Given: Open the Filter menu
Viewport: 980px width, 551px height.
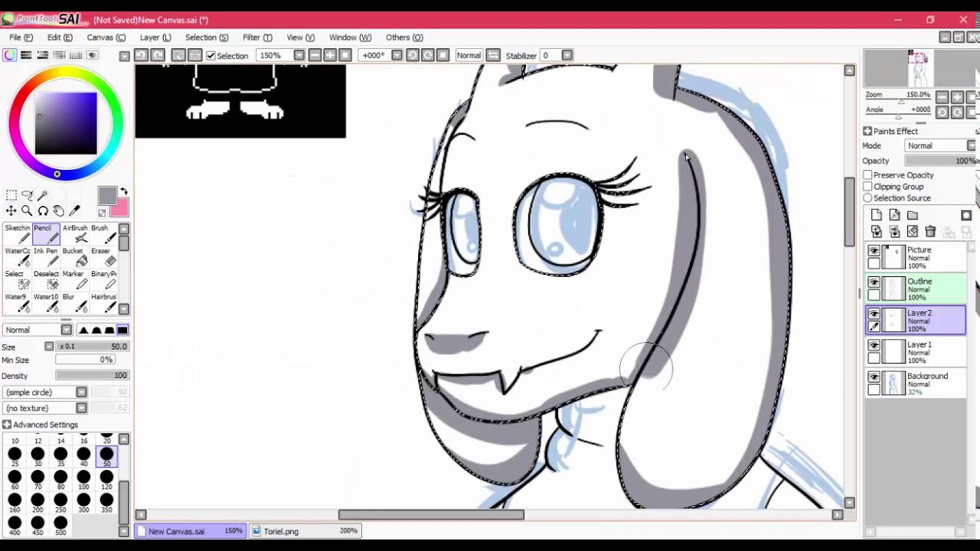Looking at the screenshot, I should (x=257, y=37).
